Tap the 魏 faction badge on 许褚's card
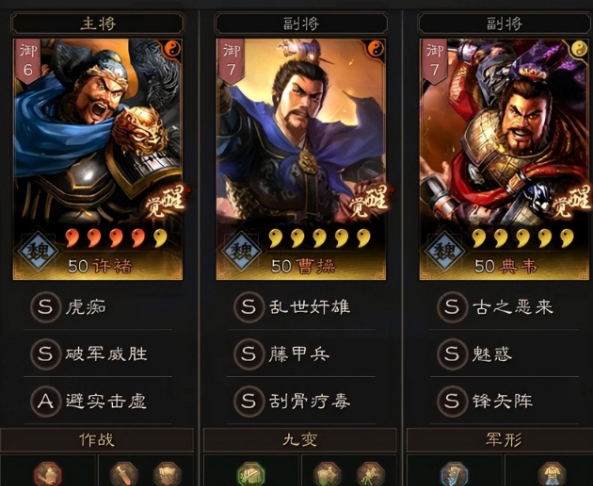The image size is (593, 486). (38, 251)
